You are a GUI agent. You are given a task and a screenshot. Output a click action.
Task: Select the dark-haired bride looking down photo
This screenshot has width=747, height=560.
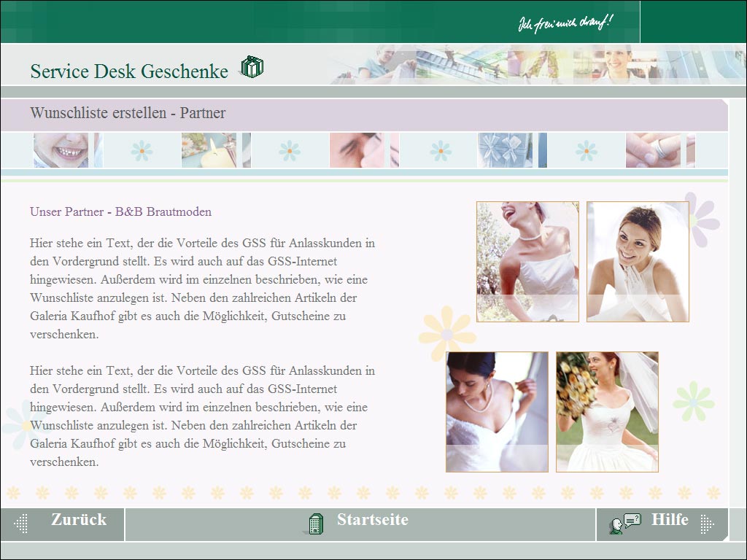497,412
